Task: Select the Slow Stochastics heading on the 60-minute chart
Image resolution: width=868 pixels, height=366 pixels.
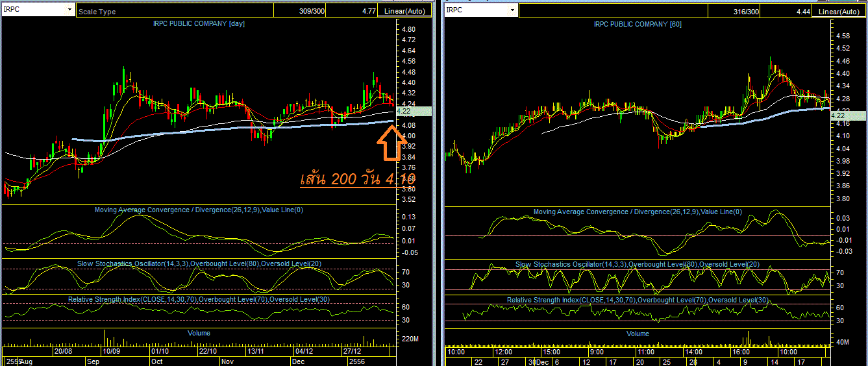Action: [x=638, y=265]
